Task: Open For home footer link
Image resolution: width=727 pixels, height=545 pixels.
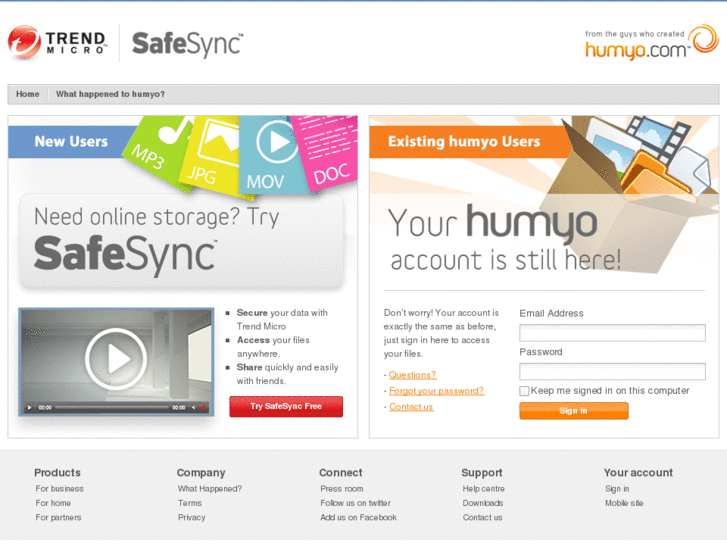Action: (53, 503)
